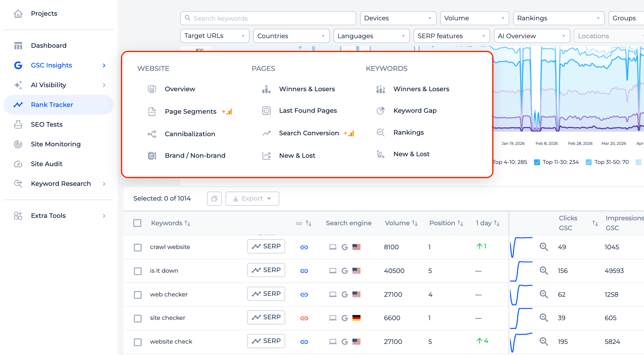Expand the Extra Tools submenu arrow

[x=104, y=216]
